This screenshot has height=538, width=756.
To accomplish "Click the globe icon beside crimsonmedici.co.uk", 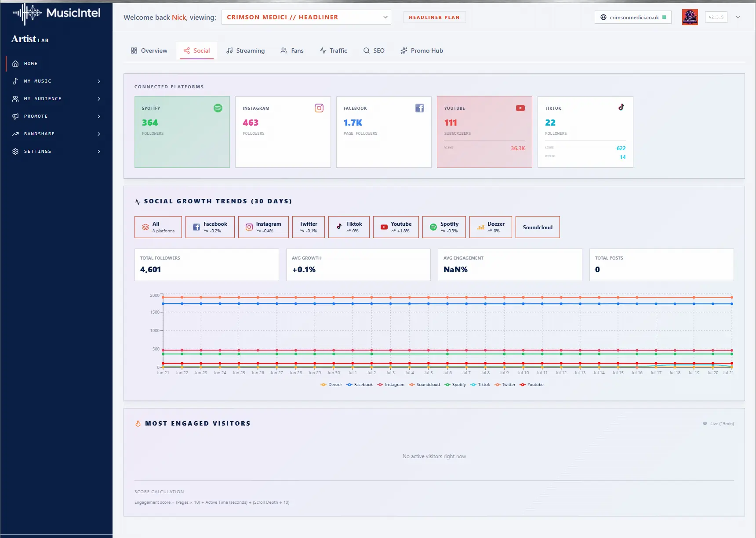I will 603,17.
